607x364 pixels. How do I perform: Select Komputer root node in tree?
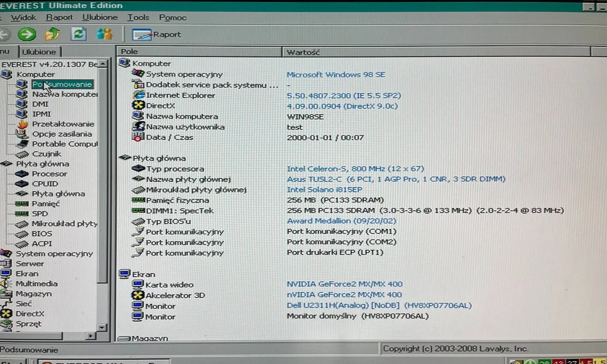click(x=36, y=74)
